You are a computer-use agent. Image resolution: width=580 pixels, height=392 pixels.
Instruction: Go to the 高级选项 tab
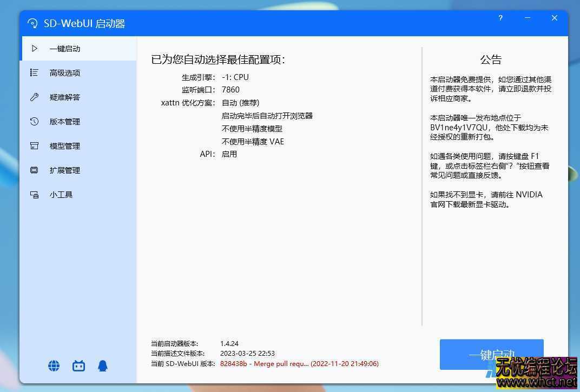(64, 73)
